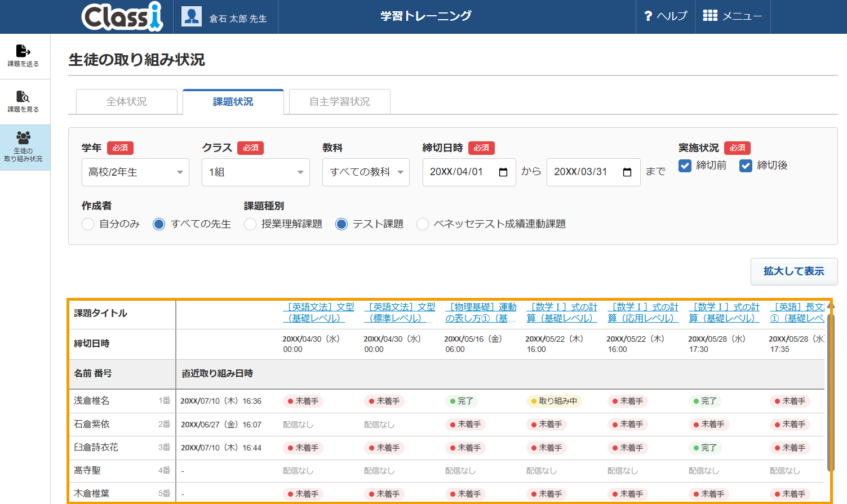Click 浅倉椎名's 取り組み中 status badge
847x504 pixels.
553,402
